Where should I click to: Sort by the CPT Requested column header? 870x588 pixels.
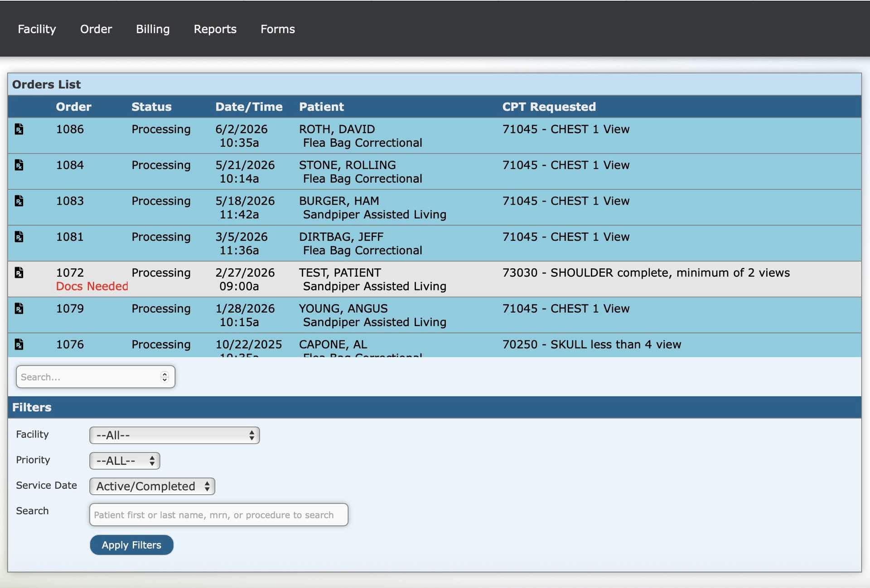tap(549, 107)
